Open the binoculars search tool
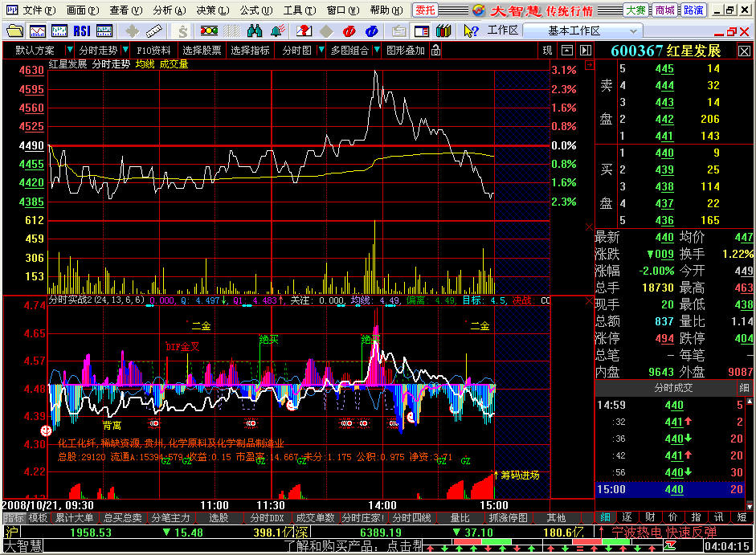The width and height of the screenshot is (756, 555). tap(254, 31)
